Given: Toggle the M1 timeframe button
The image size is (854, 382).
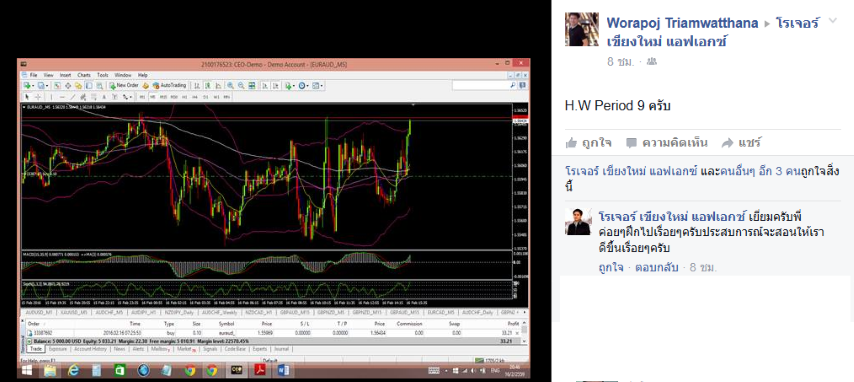Looking at the screenshot, I should point(142,97).
